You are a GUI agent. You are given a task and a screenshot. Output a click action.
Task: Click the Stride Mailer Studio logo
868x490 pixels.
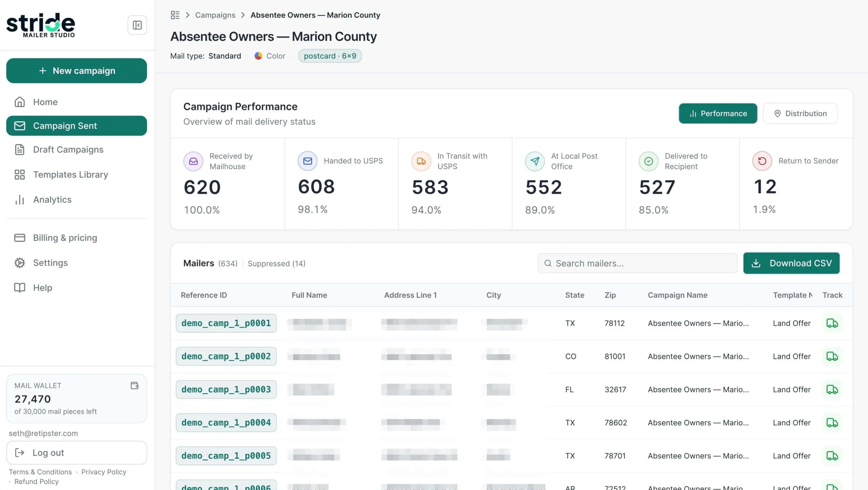coord(41,25)
